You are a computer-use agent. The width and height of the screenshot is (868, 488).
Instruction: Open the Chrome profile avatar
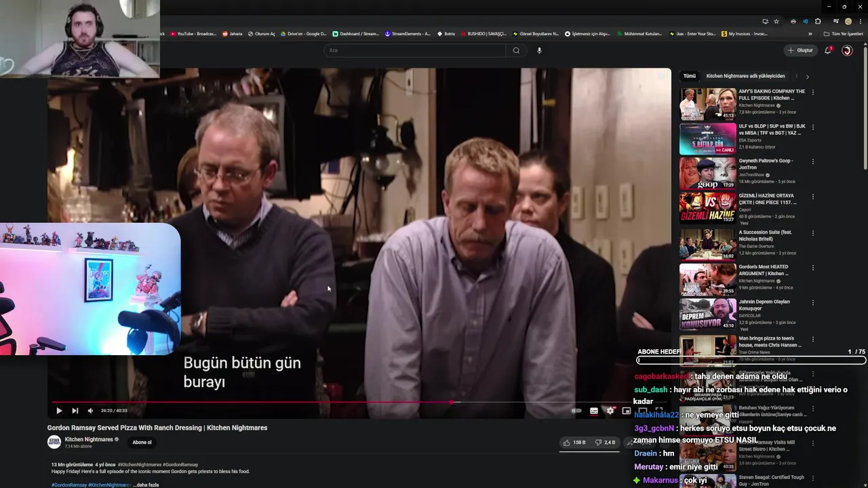point(848,22)
